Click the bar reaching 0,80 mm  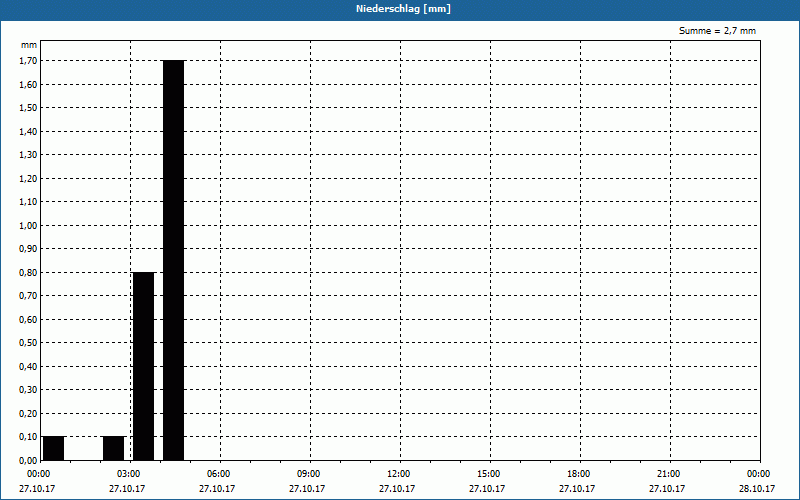pyautogui.click(x=143, y=366)
